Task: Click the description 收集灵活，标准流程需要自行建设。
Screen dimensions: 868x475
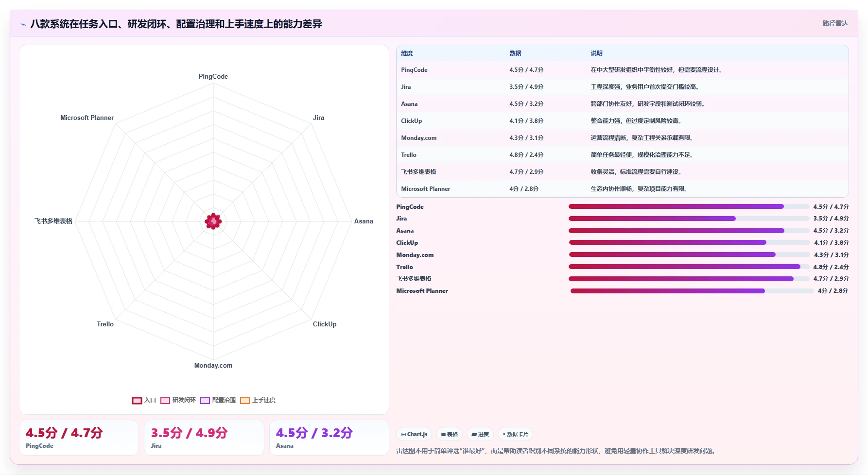Action: click(636, 172)
